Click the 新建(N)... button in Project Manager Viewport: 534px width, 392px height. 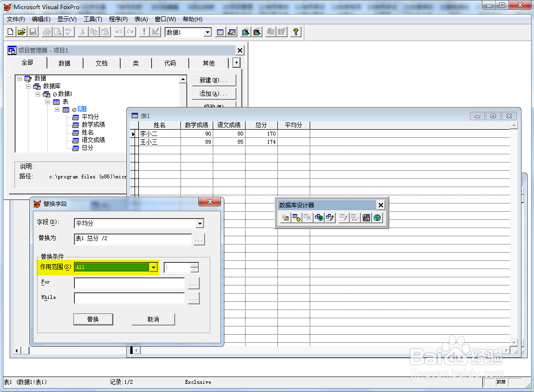click(x=214, y=81)
